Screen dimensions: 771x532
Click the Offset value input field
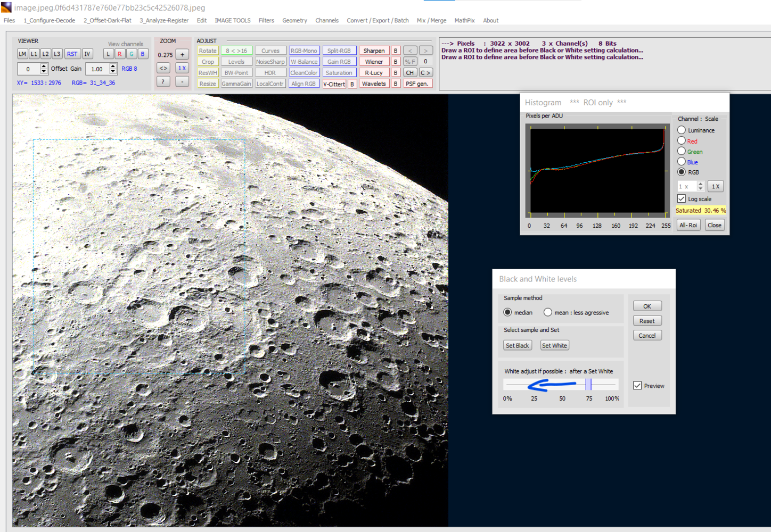pyautogui.click(x=29, y=69)
